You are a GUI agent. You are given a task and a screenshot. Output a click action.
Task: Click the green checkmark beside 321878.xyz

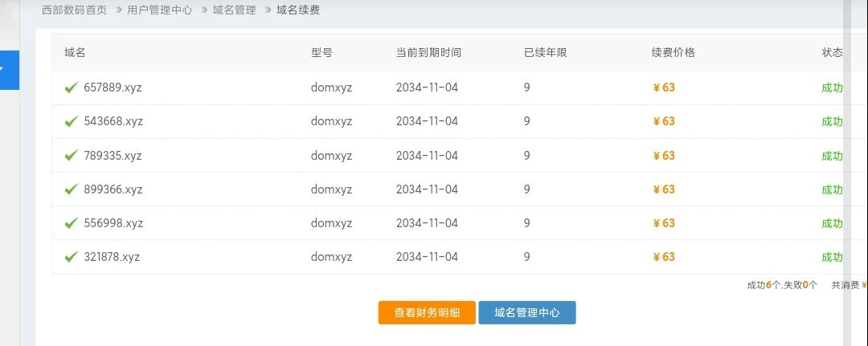[x=71, y=257]
